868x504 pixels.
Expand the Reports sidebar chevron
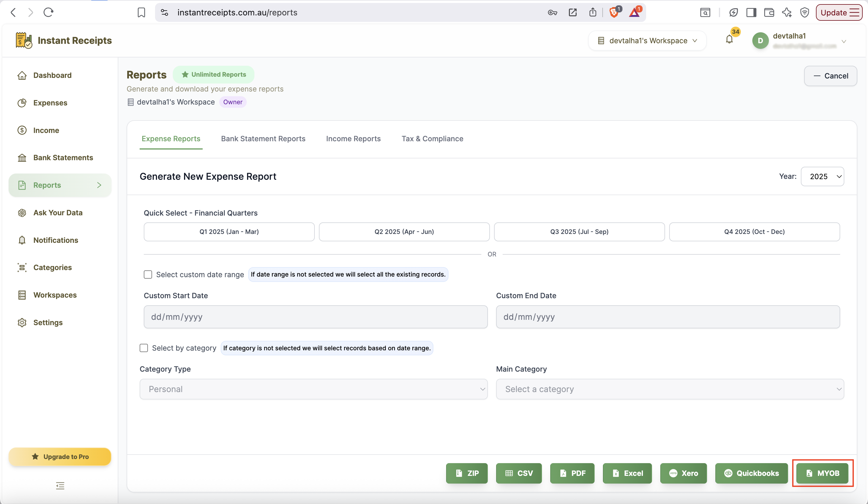coord(99,185)
